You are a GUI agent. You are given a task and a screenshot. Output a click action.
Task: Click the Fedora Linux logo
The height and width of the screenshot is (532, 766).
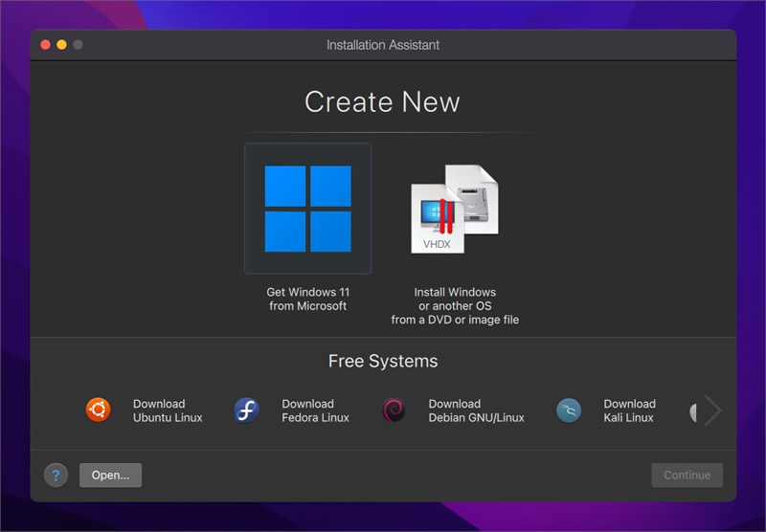coord(246,410)
